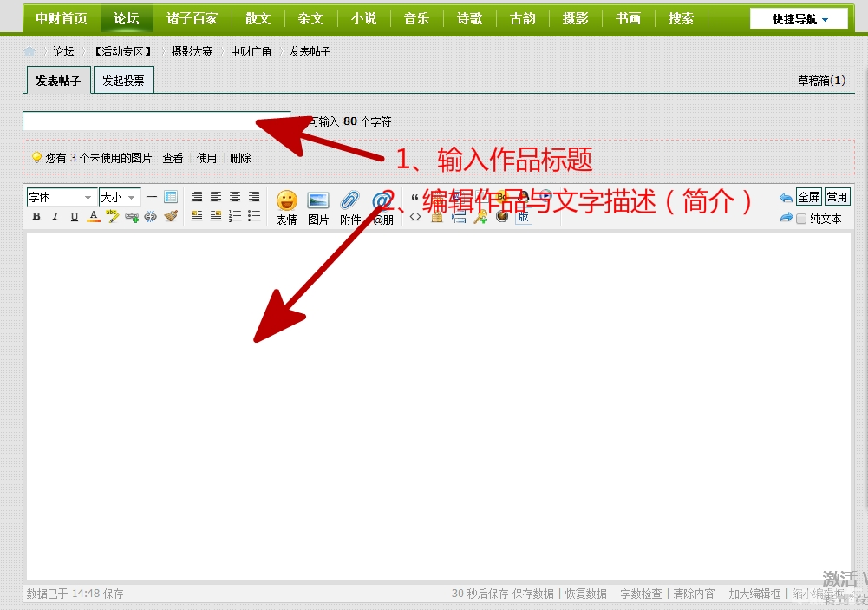Switch editor to 全屏 fullscreen mode
This screenshot has width=868, height=610.
tap(808, 197)
